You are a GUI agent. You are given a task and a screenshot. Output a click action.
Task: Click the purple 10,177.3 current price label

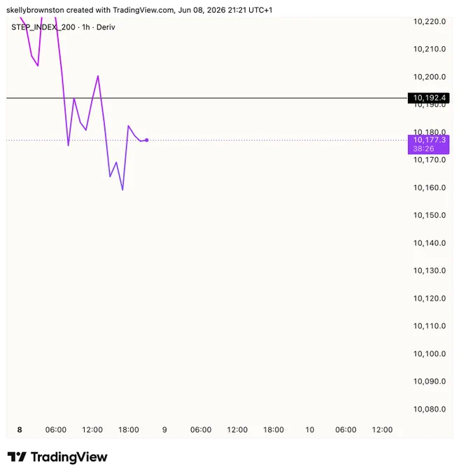pyautogui.click(x=430, y=140)
